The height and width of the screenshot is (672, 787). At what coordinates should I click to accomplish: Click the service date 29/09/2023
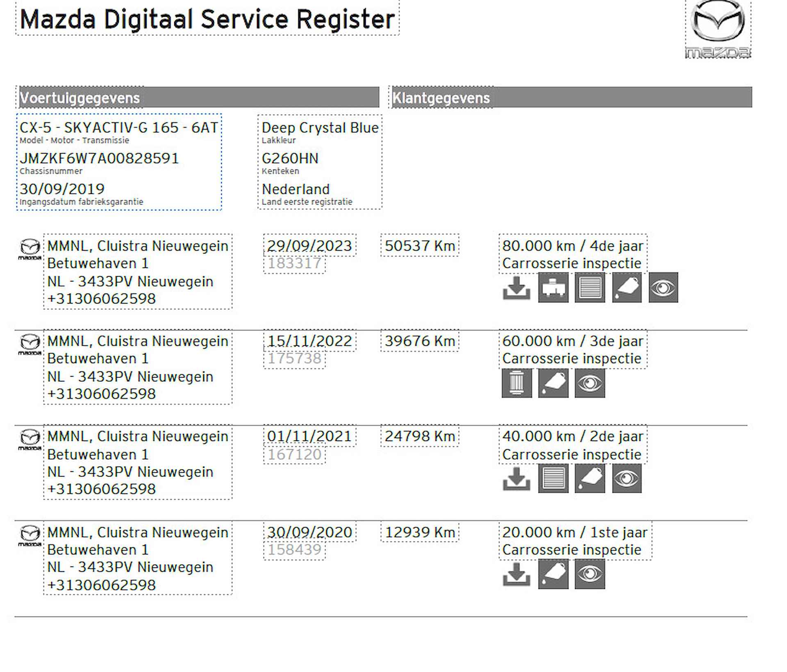[x=309, y=246]
